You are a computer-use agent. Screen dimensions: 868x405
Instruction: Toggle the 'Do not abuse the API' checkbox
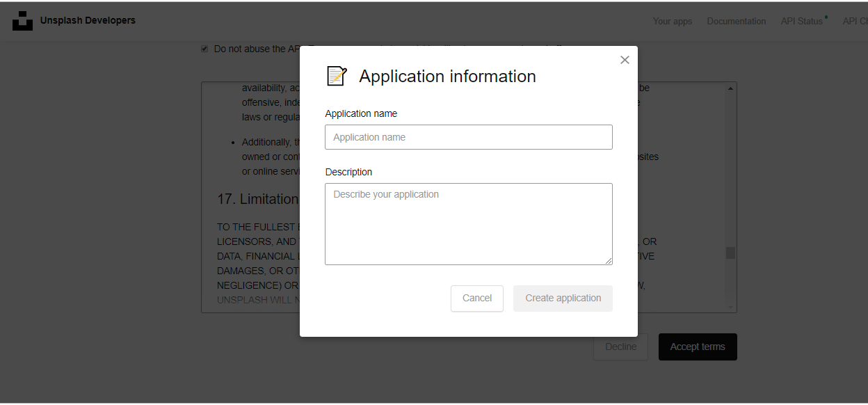click(x=204, y=49)
